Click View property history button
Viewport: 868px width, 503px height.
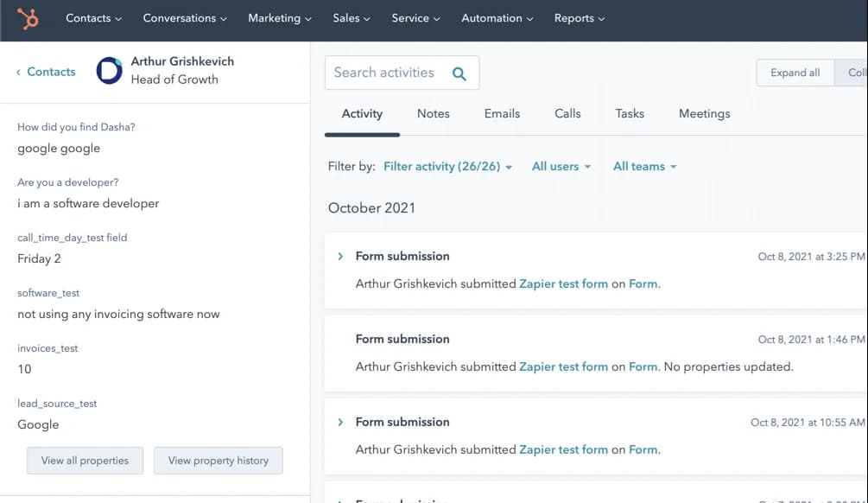coord(219,461)
